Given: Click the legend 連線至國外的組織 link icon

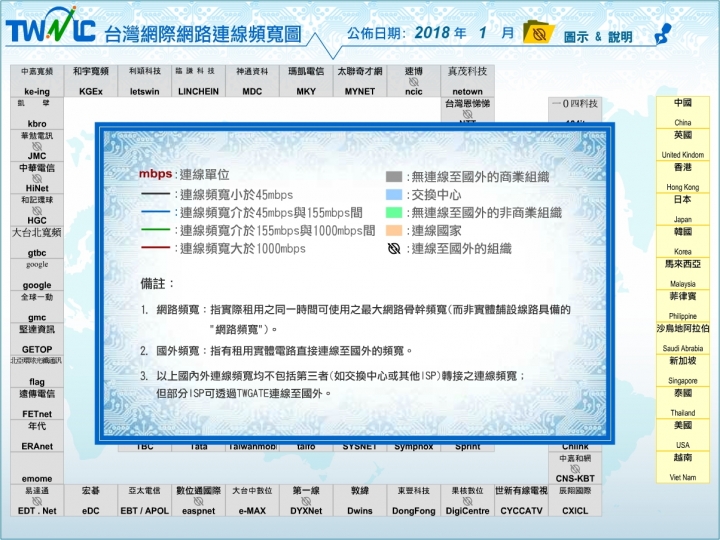Looking at the screenshot, I should tap(394, 248).
